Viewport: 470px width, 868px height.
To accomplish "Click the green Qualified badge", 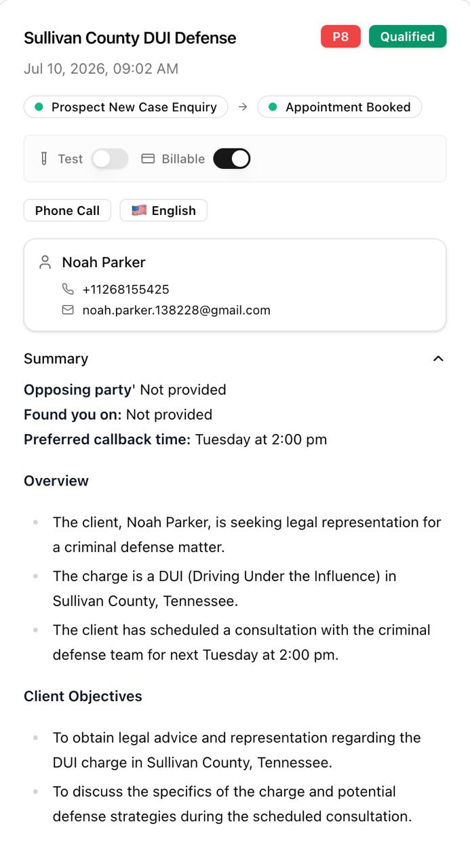I will [x=408, y=37].
